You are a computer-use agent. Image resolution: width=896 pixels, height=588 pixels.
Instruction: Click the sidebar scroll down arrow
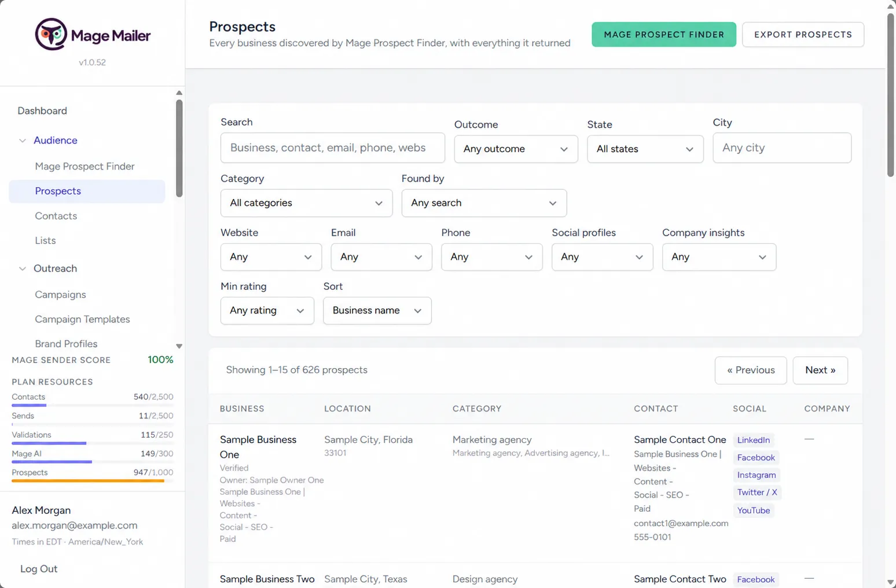[x=179, y=346]
